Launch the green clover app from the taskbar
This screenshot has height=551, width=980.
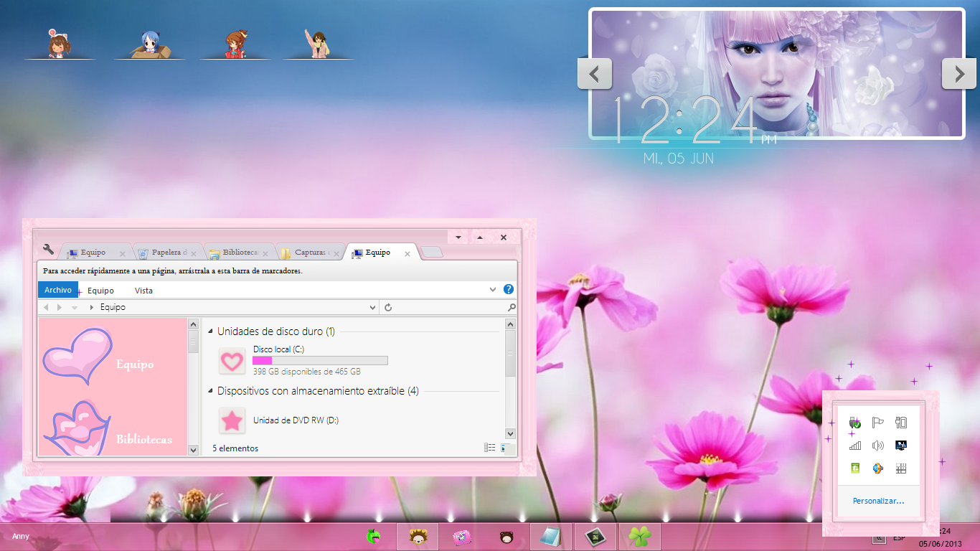[x=639, y=535]
